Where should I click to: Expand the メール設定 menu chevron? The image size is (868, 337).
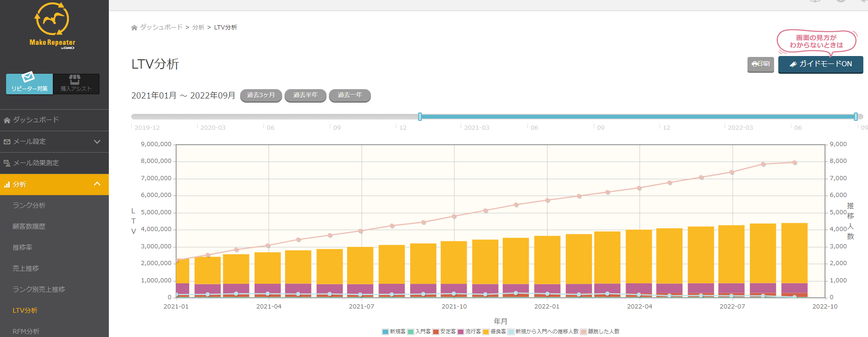(97, 142)
